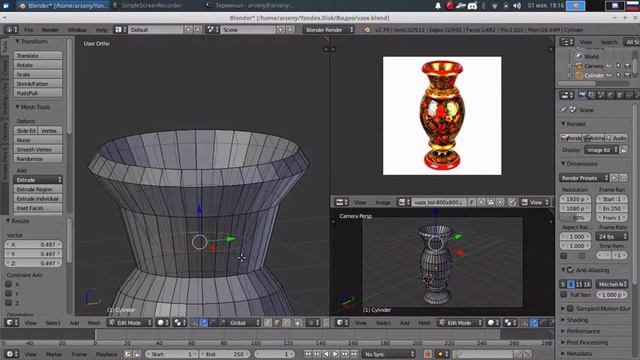
Task: Open the No Sync dropdown in timeline
Action: coord(389,354)
